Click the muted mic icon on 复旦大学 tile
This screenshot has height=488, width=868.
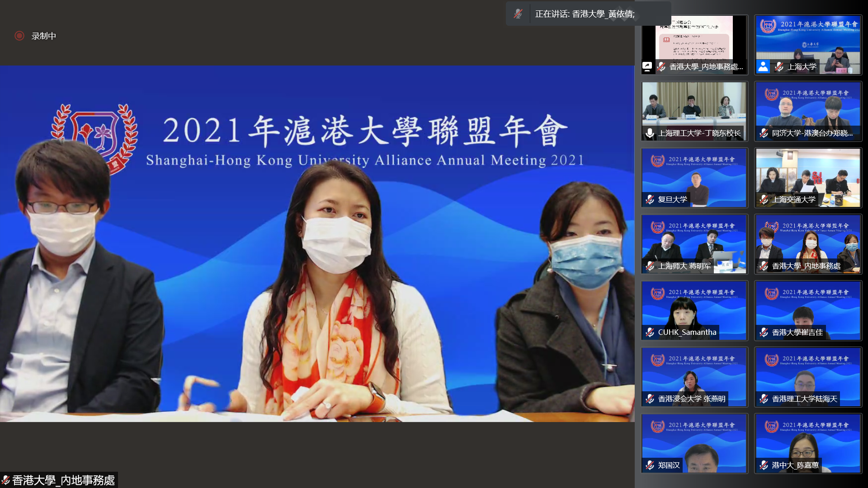click(x=650, y=200)
